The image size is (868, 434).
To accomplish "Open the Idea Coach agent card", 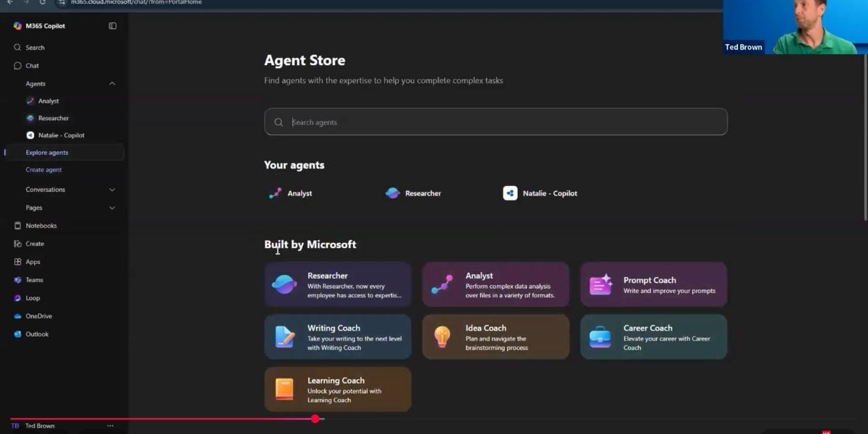I will point(495,337).
